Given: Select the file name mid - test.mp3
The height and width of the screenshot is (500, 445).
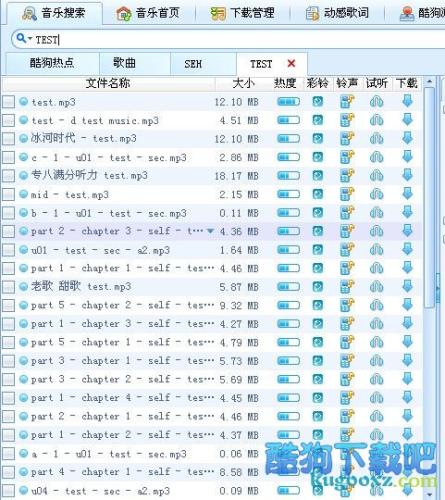Looking at the screenshot, I should tap(70, 194).
